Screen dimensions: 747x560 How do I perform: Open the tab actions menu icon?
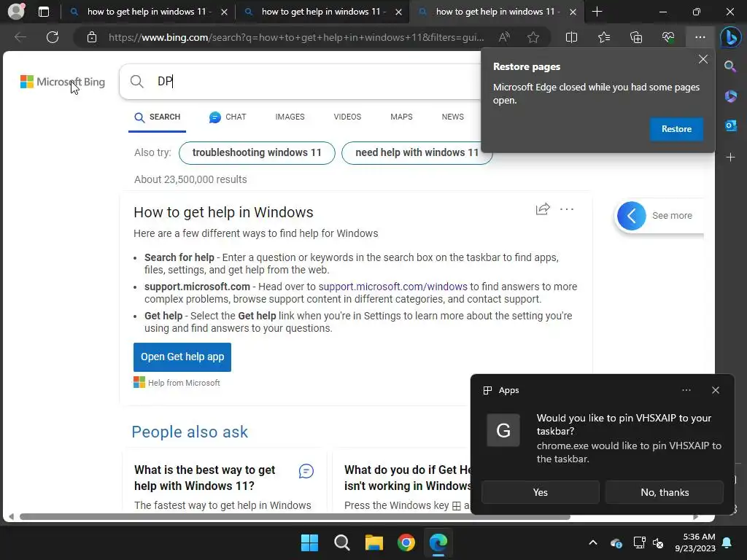pos(43,12)
